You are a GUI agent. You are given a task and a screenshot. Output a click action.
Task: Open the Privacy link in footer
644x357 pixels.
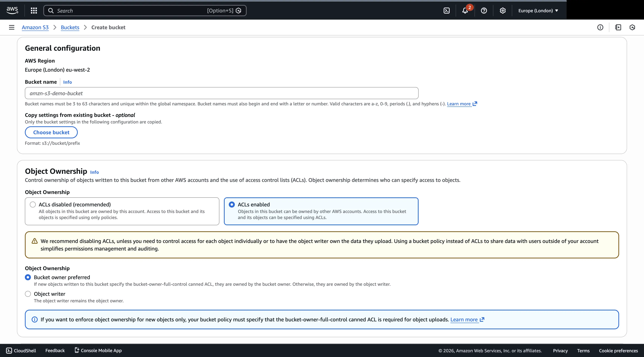(x=560, y=350)
